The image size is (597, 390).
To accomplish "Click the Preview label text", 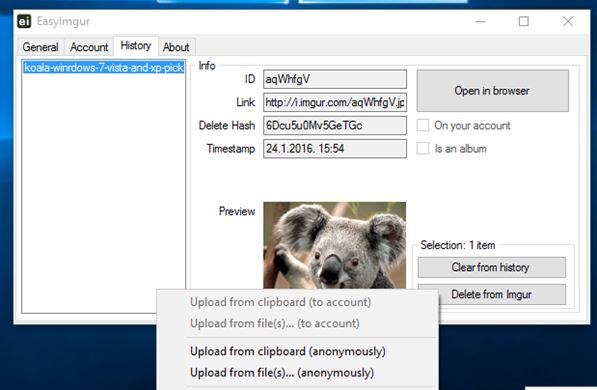I will click(x=237, y=211).
